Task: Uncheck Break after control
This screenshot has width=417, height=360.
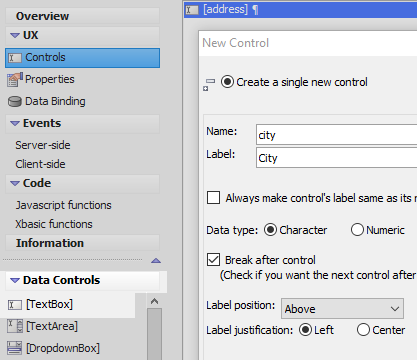Action: point(213,260)
